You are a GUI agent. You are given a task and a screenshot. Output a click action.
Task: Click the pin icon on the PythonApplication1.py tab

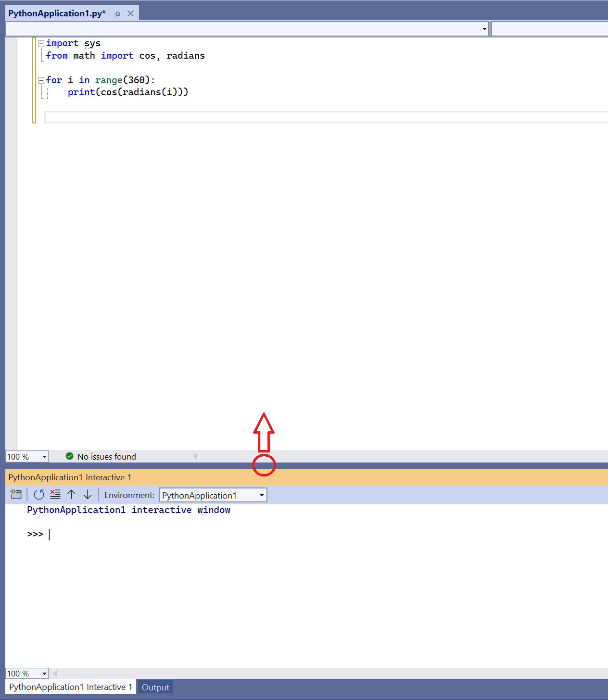(117, 13)
